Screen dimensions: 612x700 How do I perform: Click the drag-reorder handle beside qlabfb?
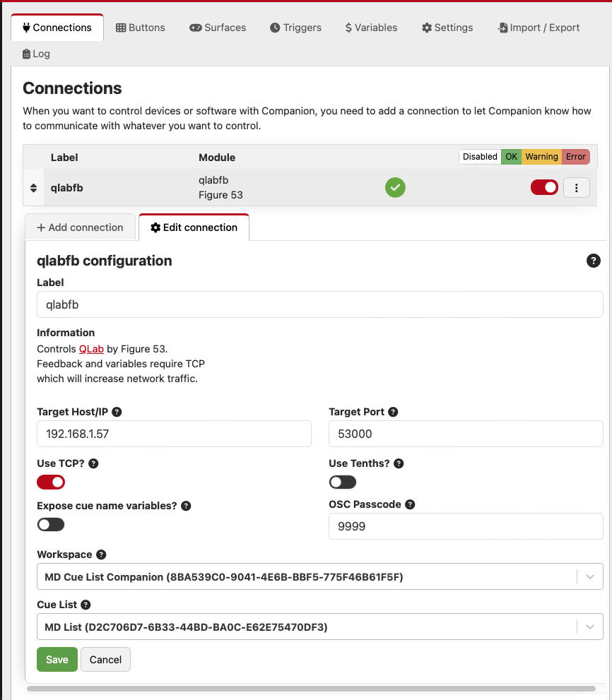[33, 187]
